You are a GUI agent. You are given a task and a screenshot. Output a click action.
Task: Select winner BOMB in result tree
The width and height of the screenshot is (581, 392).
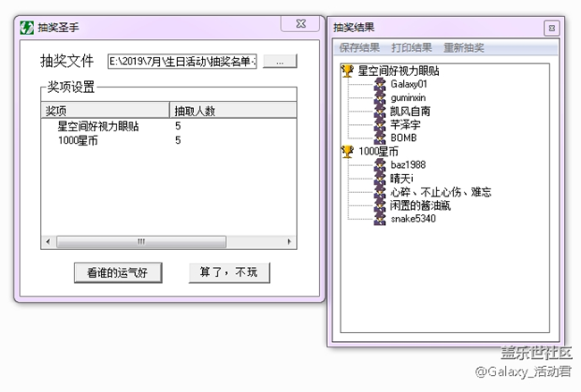click(x=403, y=138)
